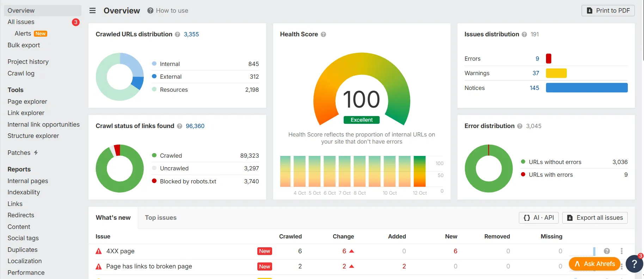The height and width of the screenshot is (279, 644).
Task: Click the yellow Warnings distribution bar
Action: 556,73
